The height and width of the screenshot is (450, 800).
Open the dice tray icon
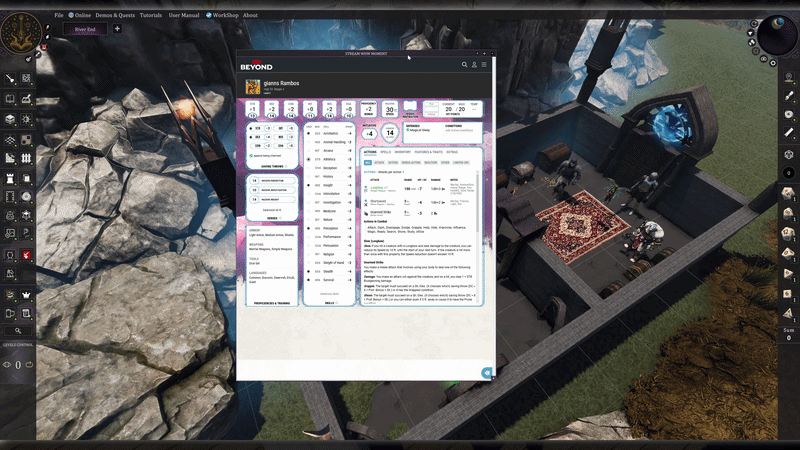pyautogui.click(x=789, y=155)
